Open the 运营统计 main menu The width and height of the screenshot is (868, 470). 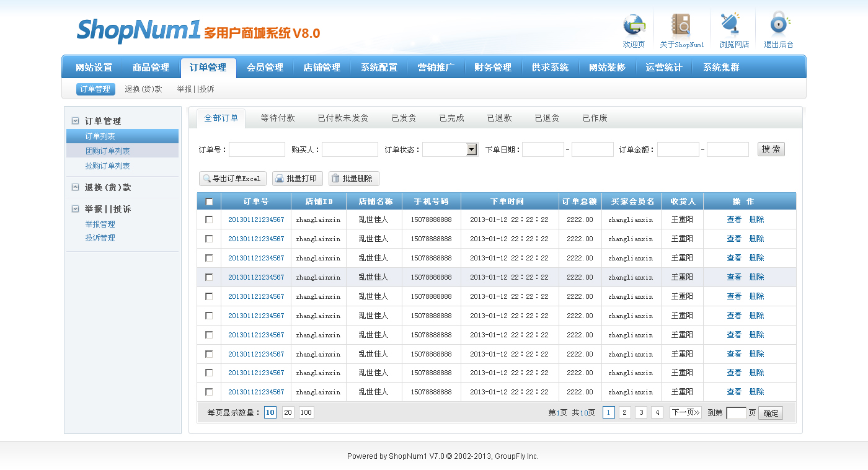664,68
